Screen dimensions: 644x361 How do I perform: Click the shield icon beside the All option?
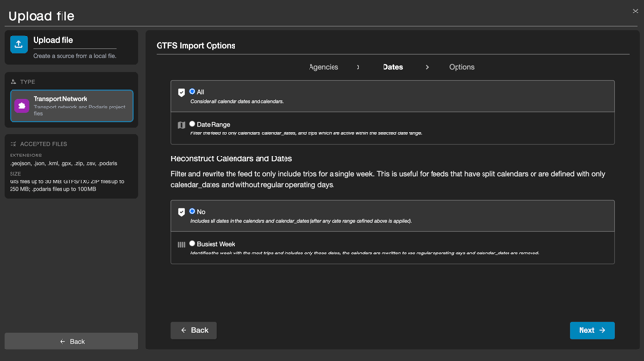click(181, 93)
